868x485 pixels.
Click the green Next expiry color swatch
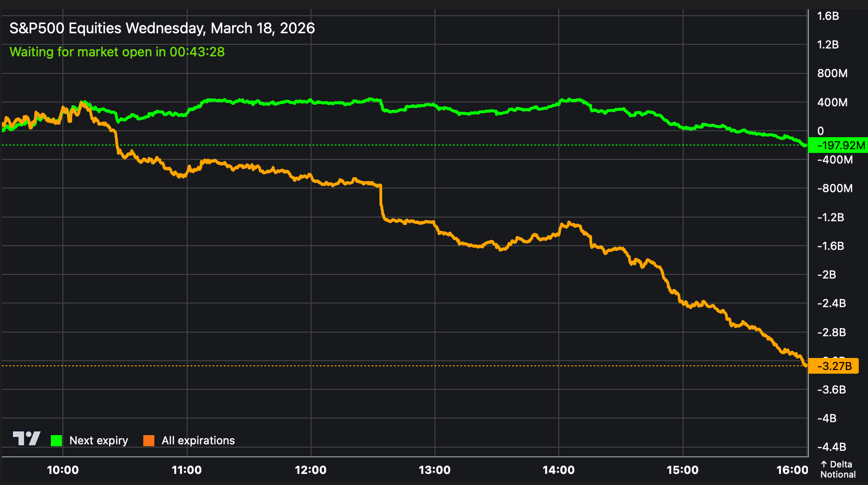click(56, 441)
